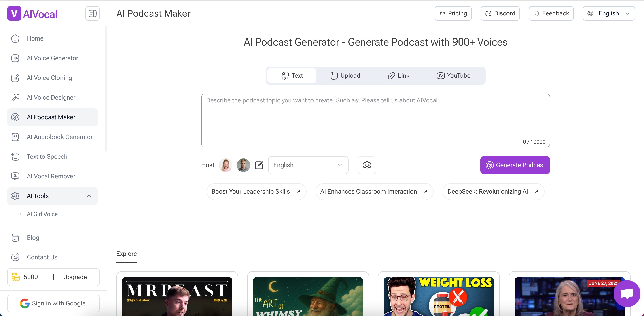Open the MrBeast podcast thumbnail
The width and height of the screenshot is (644, 316).
pyautogui.click(x=177, y=296)
